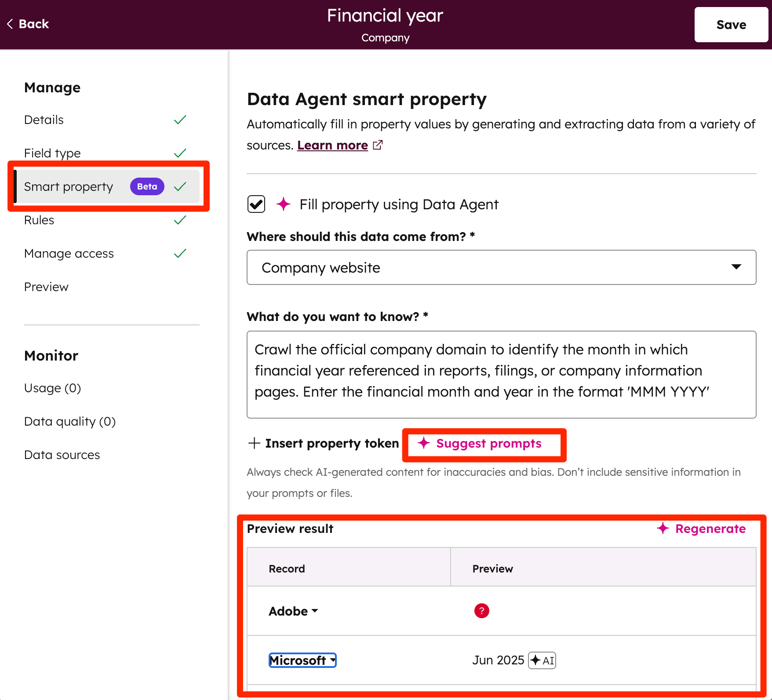
Task: Click the red question mark on Adobe's preview
Action: tap(481, 611)
